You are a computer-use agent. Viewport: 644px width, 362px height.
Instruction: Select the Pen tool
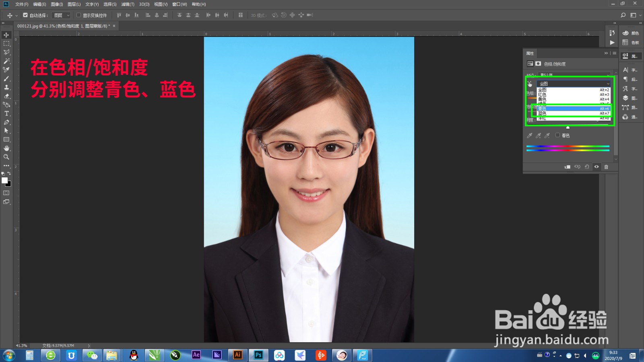coord(6,122)
